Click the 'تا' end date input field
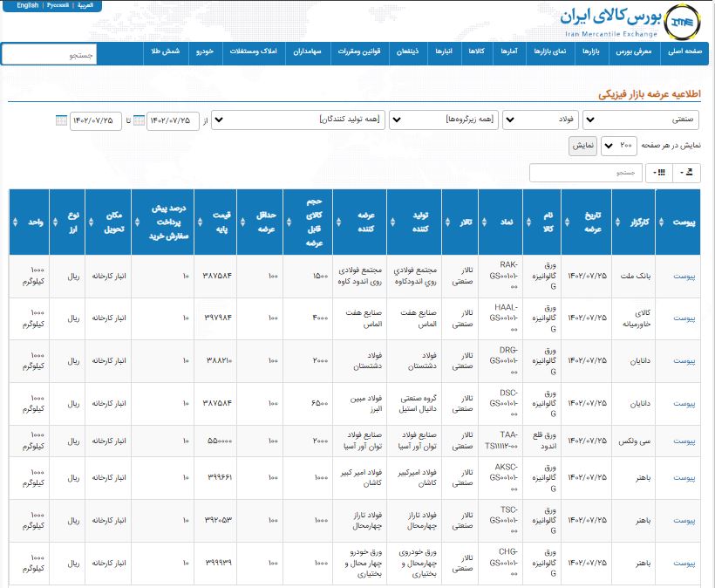The height and width of the screenshot is (588, 715). click(96, 121)
